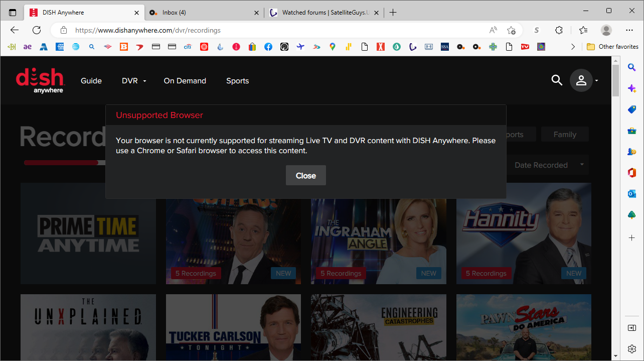Open the Guide menu item
Screen dimensions: 644x361
pos(91,81)
